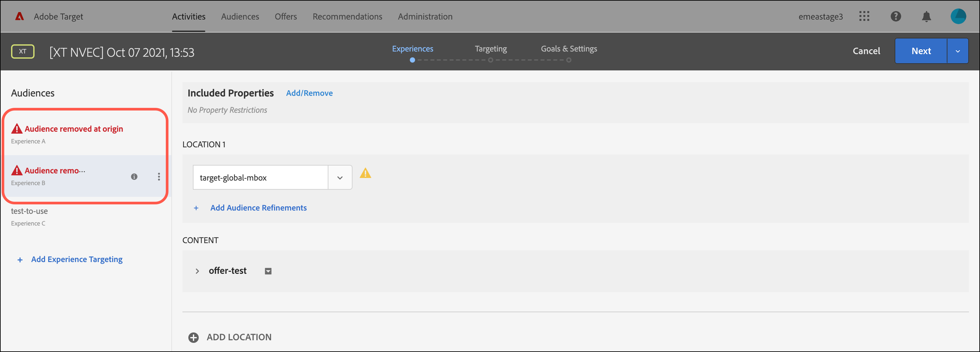Go to the Experiences step
Image resolution: width=980 pixels, height=352 pixels.
412,49
